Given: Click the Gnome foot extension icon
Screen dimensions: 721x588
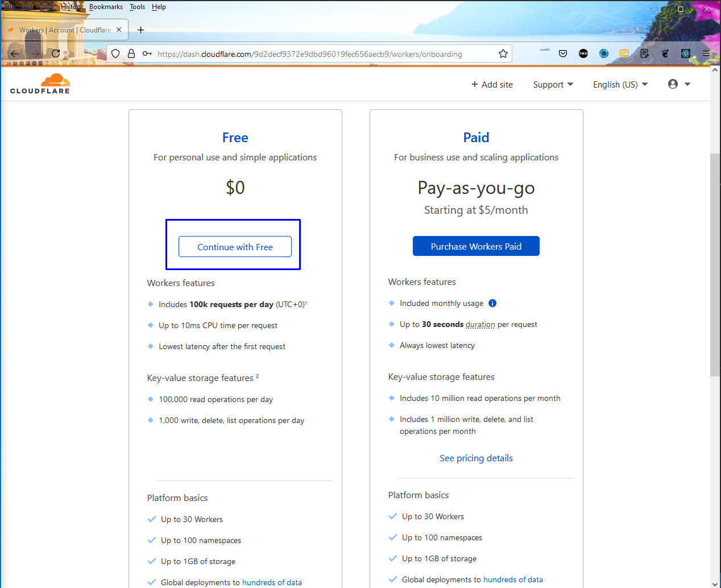Looking at the screenshot, I should click(x=665, y=53).
